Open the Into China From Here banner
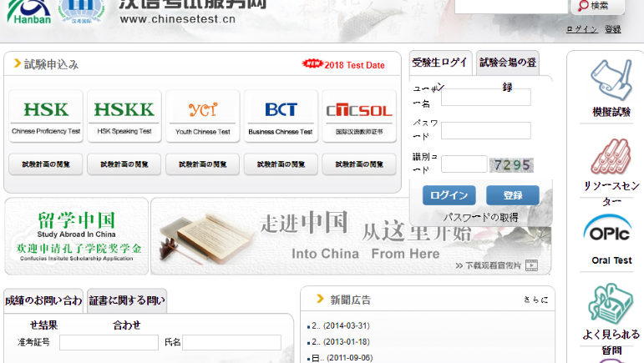Viewport: 644px width, 363px height. point(351,236)
